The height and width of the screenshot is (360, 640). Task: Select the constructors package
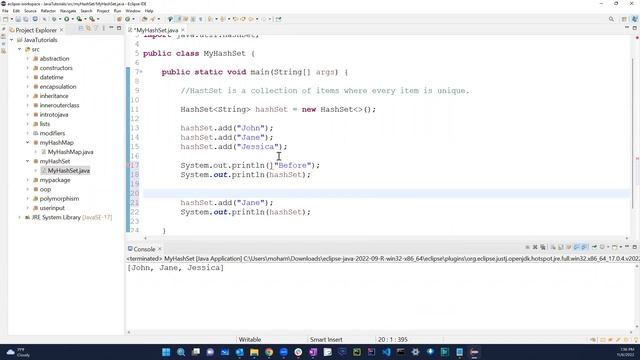tap(56, 68)
